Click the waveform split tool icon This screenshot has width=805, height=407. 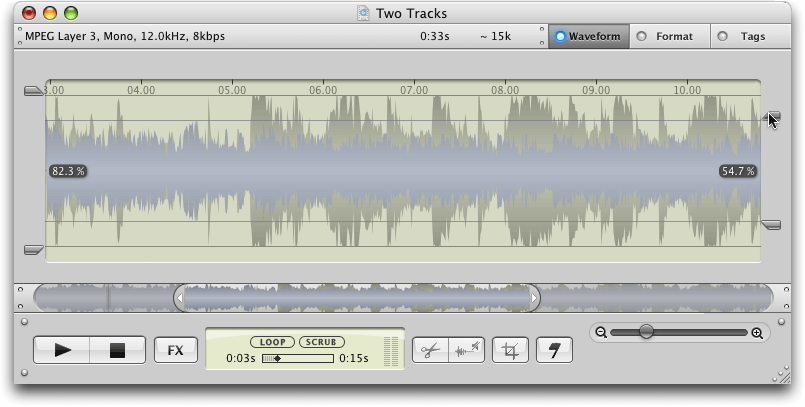467,350
